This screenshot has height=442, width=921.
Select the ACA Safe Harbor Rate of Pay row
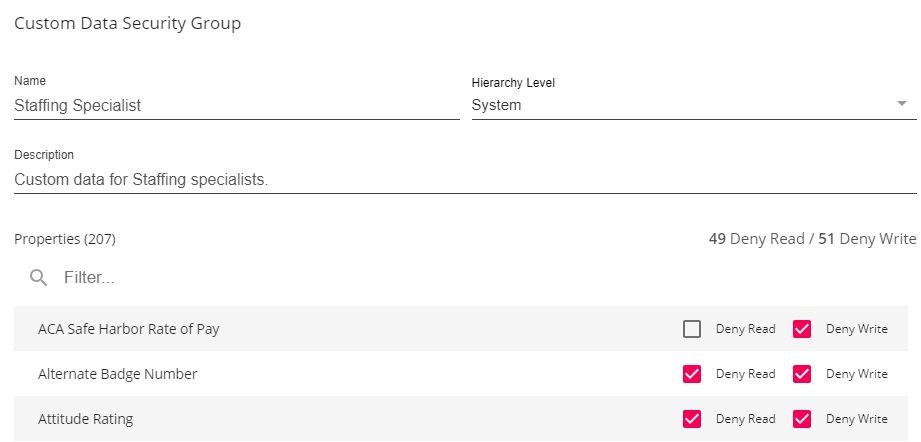click(x=129, y=329)
